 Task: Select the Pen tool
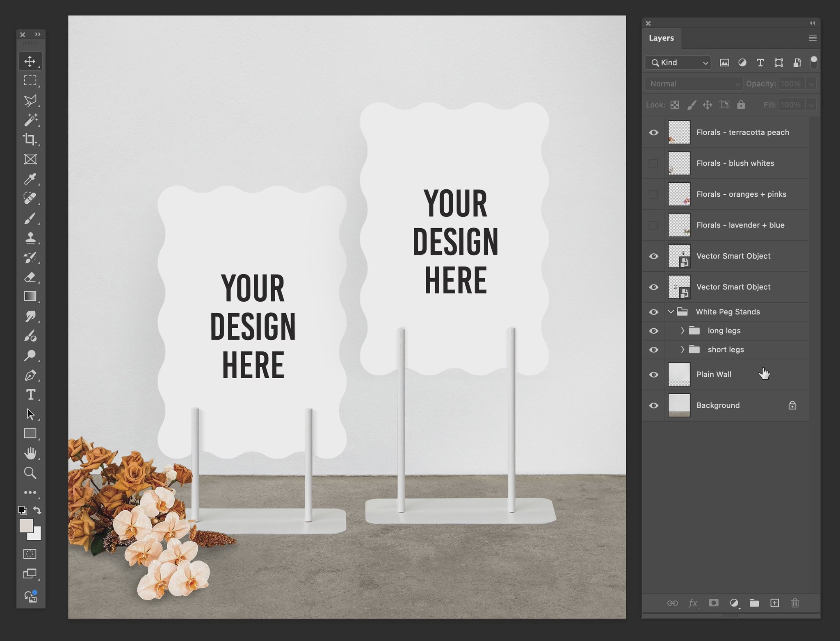coord(30,375)
